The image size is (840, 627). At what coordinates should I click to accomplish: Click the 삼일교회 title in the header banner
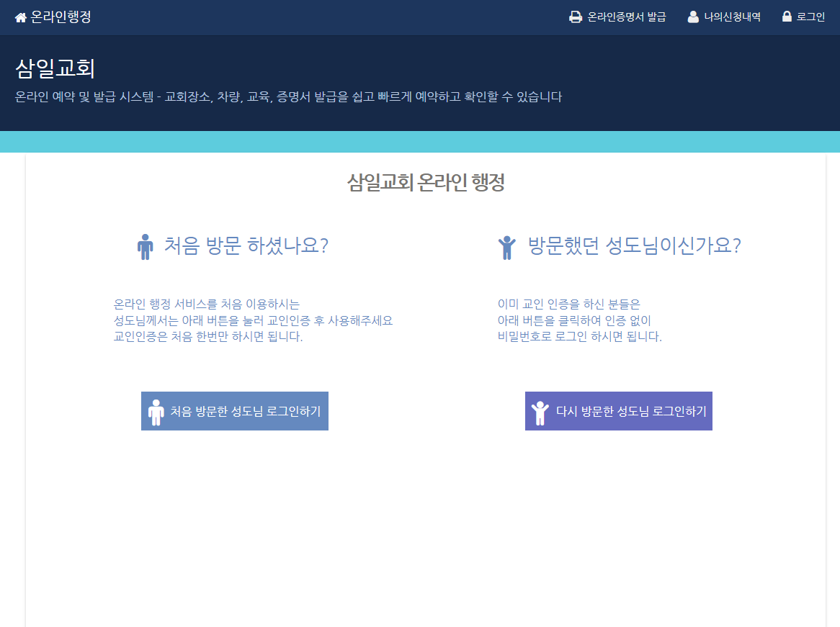pos(55,69)
